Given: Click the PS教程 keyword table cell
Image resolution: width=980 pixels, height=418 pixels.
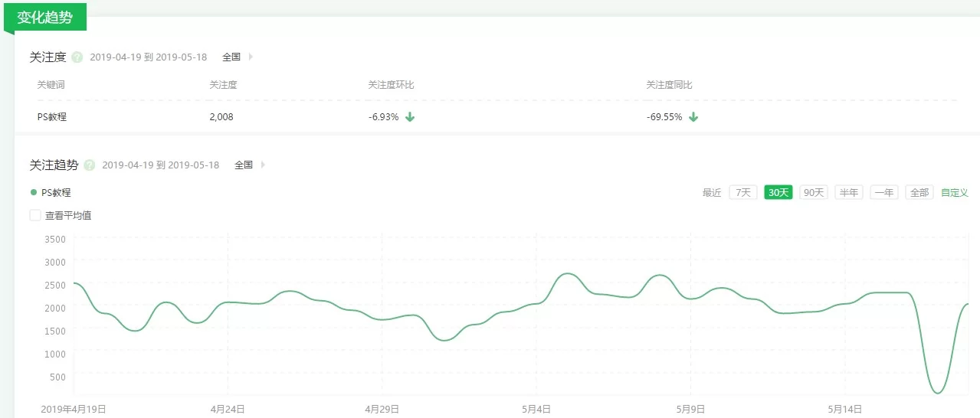Looking at the screenshot, I should pos(52,117).
